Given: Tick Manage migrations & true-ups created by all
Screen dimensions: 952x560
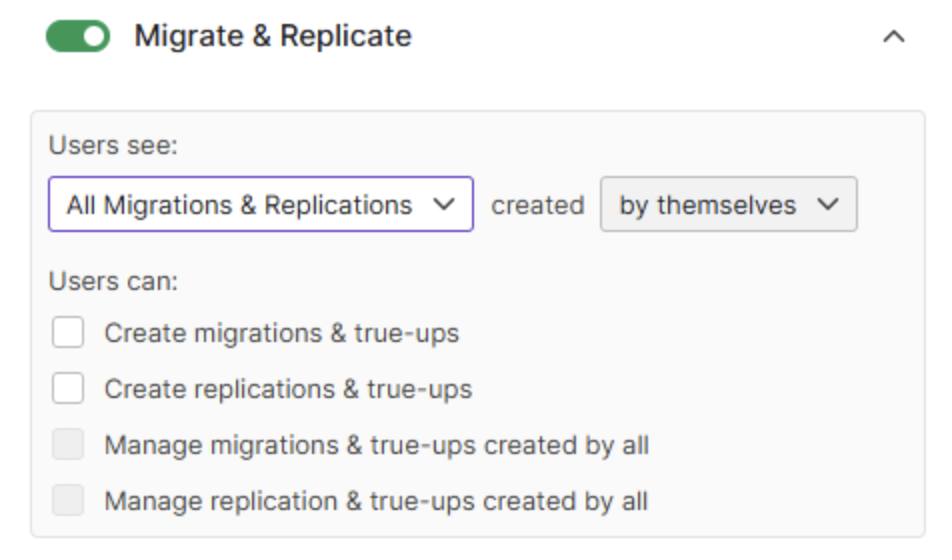Looking at the screenshot, I should (68, 444).
